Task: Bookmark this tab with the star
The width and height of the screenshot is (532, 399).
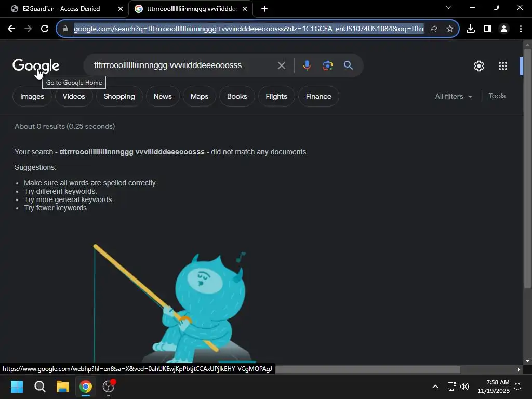Action: (450, 29)
